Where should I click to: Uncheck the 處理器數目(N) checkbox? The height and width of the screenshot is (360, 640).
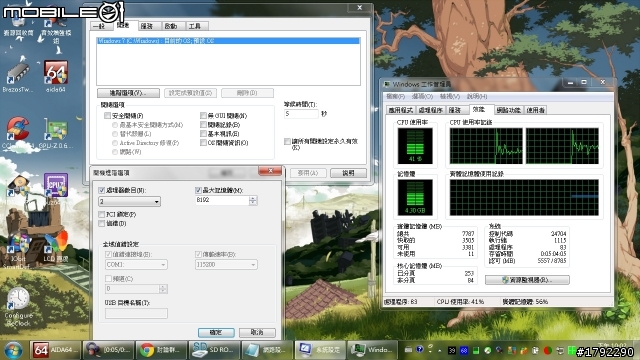coord(102,190)
